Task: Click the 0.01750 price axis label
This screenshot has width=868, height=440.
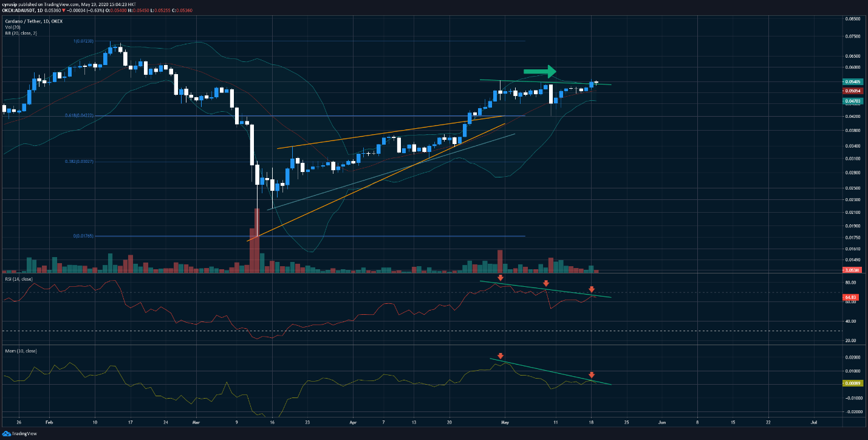Action: (x=853, y=237)
